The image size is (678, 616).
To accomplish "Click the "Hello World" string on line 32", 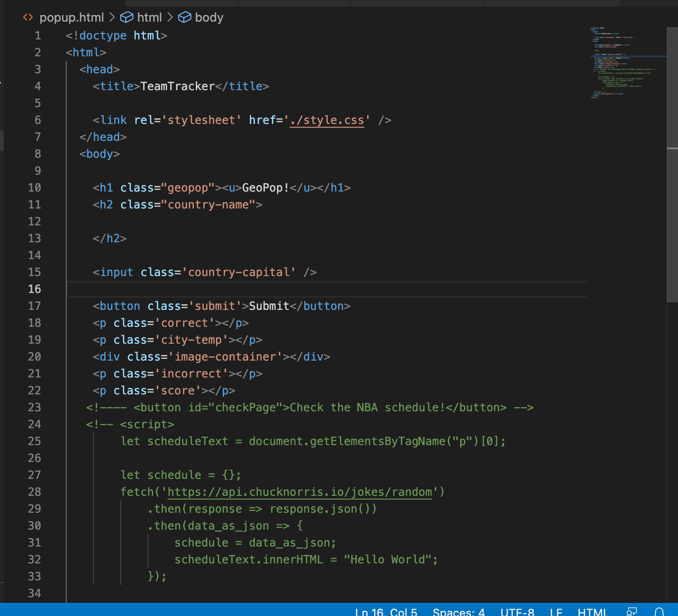I will pyautogui.click(x=388, y=560).
